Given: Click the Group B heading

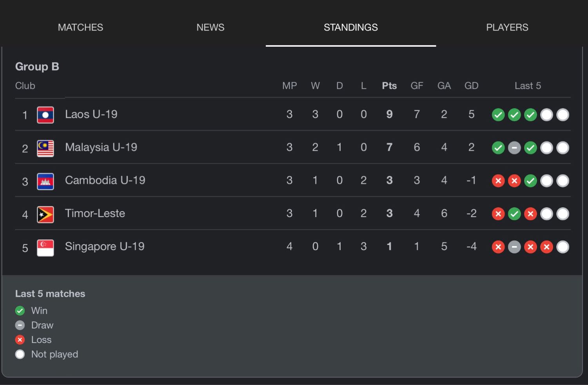Looking at the screenshot, I should coord(37,67).
